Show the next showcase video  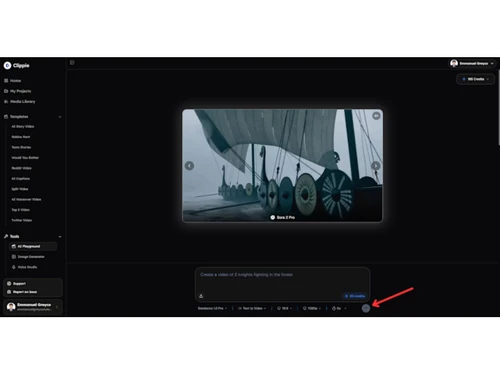(376, 166)
